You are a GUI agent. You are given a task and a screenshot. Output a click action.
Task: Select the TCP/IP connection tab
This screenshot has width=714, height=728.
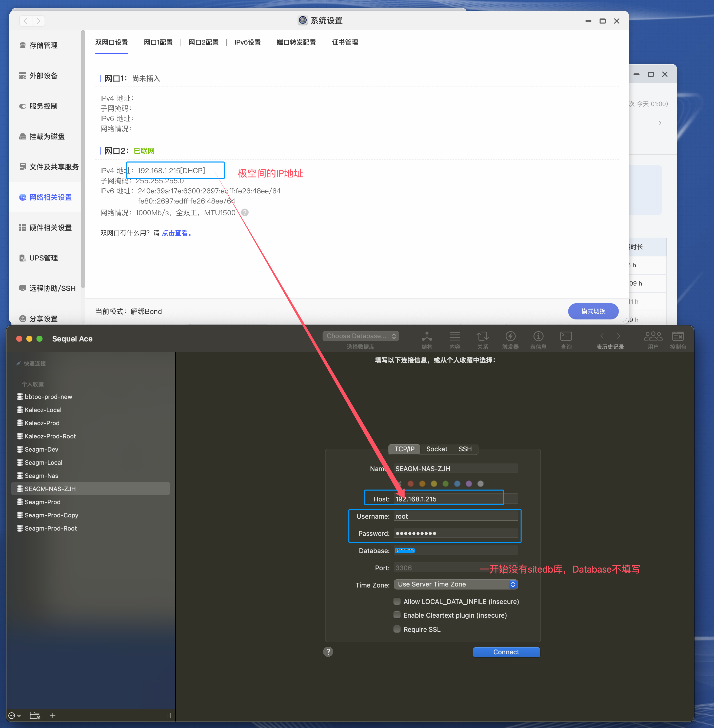[x=404, y=449]
